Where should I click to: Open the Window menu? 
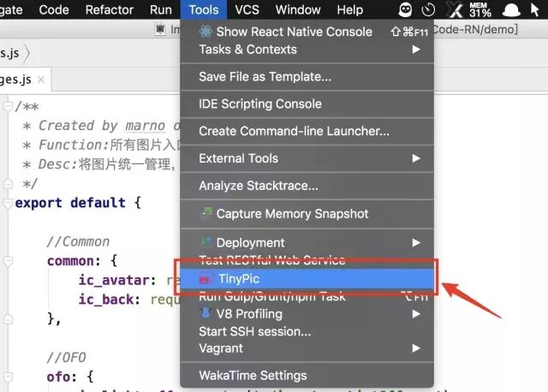pos(298,9)
